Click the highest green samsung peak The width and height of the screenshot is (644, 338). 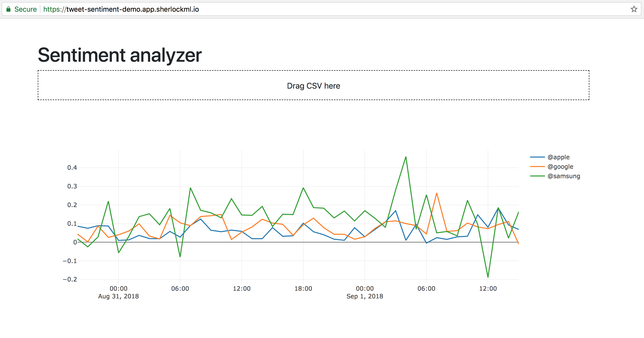click(406, 157)
